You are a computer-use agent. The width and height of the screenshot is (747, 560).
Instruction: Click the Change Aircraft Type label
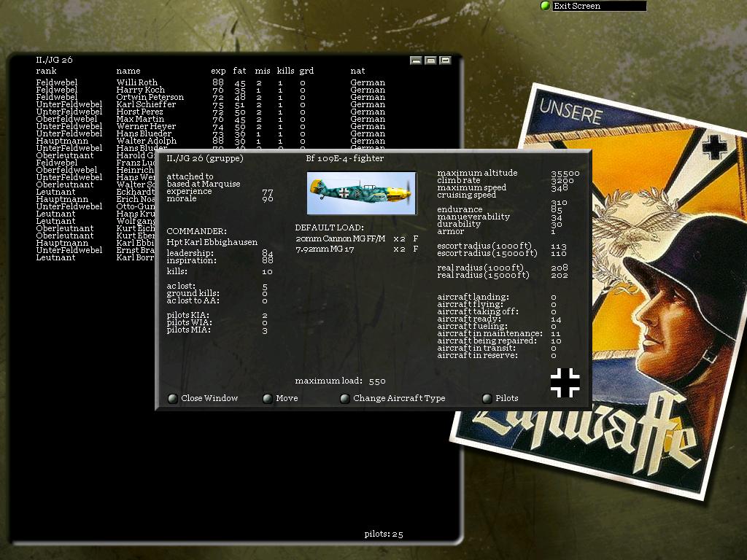pyautogui.click(x=399, y=398)
